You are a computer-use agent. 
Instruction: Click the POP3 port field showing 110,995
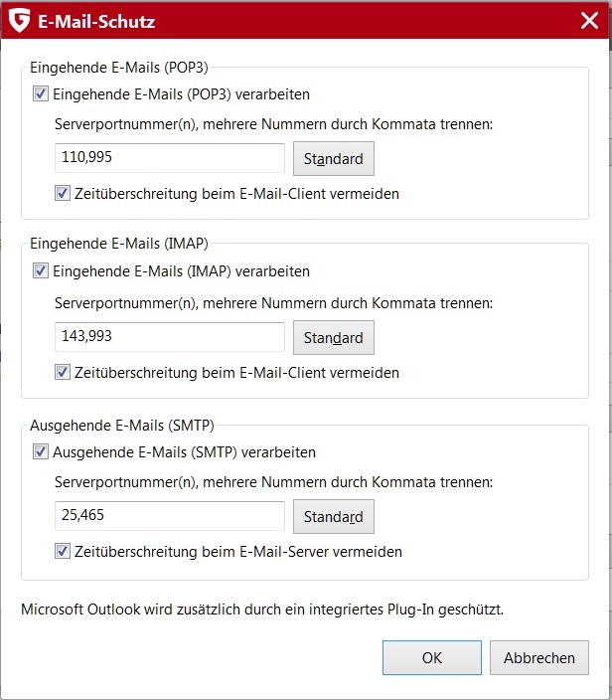[x=169, y=158]
